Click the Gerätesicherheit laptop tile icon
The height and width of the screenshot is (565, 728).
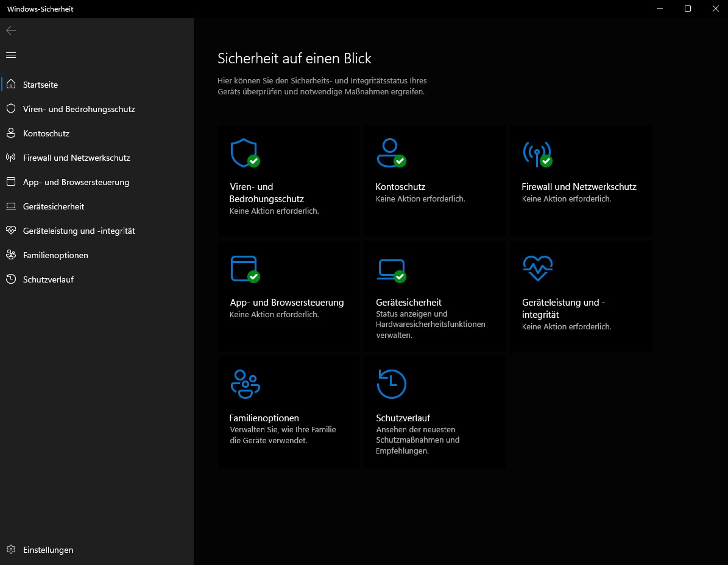pyautogui.click(x=390, y=268)
